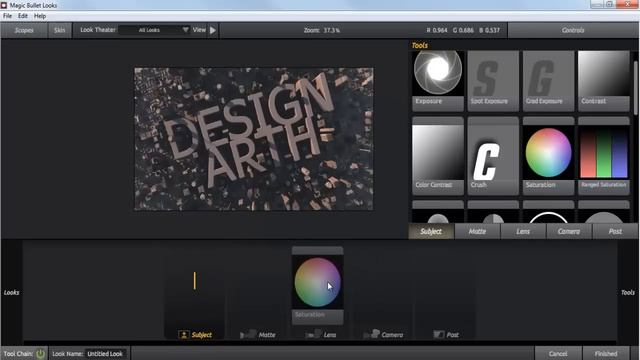Click the Scopes button
Viewport: 640px width, 360px height.
point(24,30)
